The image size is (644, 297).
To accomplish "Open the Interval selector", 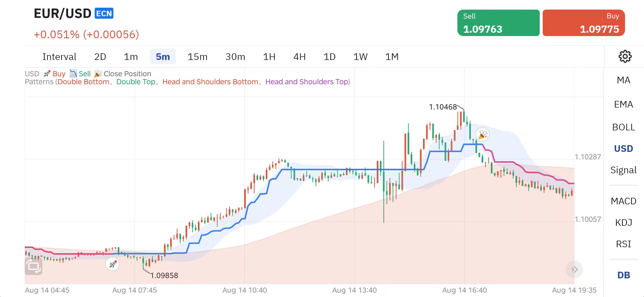I will [59, 57].
